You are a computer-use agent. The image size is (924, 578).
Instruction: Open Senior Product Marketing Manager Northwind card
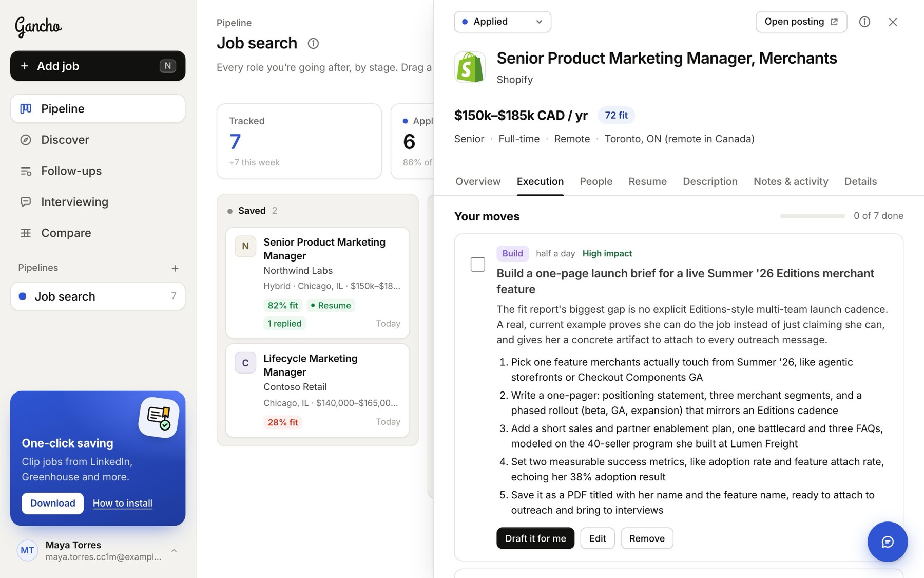pyautogui.click(x=317, y=283)
